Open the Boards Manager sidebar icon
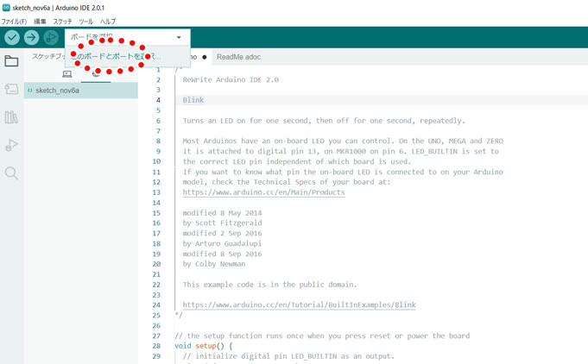This screenshot has height=364, width=588. [x=11, y=89]
